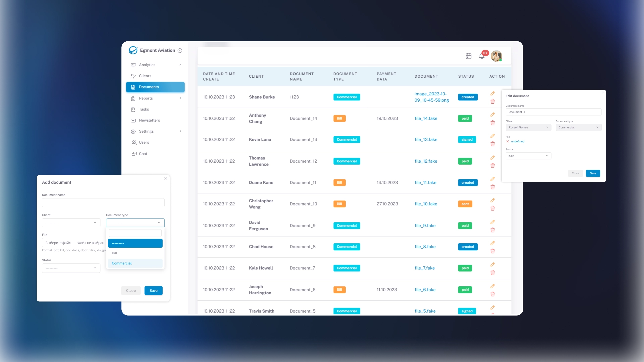This screenshot has height=362, width=644.
Task: Open company switcher icon beside Egmont Aviation
Action: pos(180,51)
